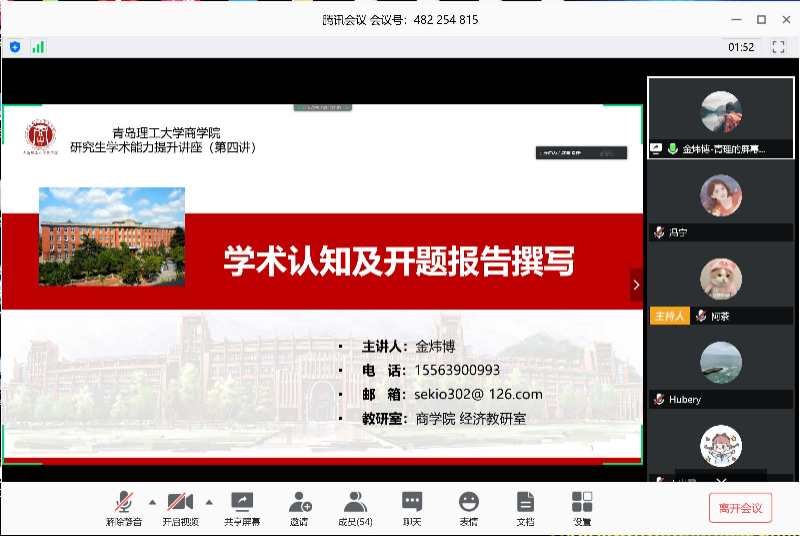The height and width of the screenshot is (536, 800).
Task: Open the 表情 emoji reactions
Action: point(468,507)
